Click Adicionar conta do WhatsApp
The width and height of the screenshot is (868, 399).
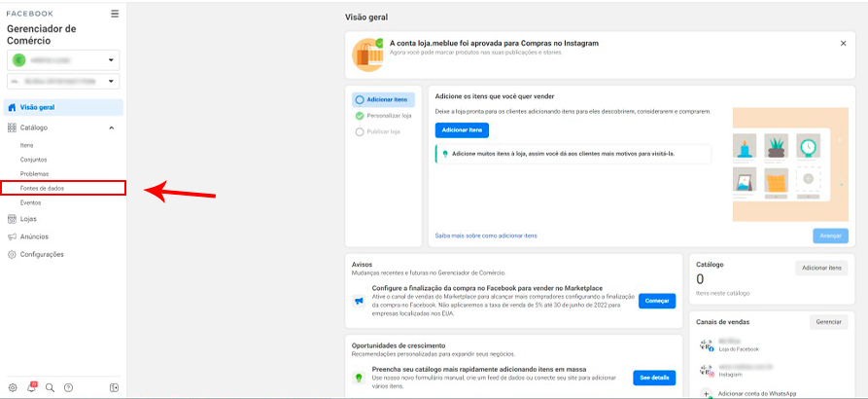tap(757, 394)
